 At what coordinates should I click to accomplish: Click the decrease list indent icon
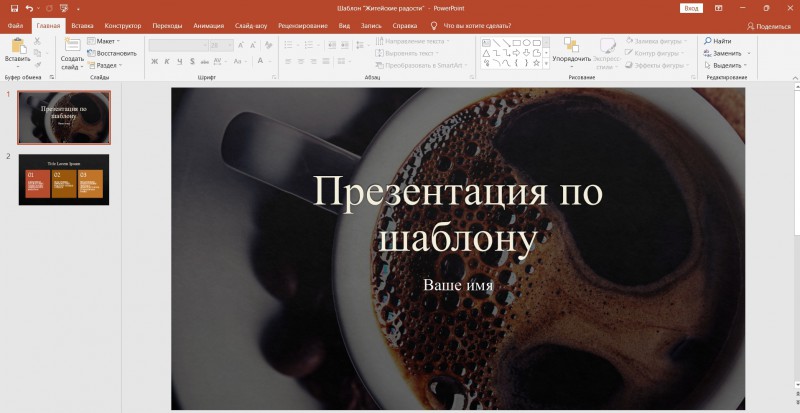[332, 45]
